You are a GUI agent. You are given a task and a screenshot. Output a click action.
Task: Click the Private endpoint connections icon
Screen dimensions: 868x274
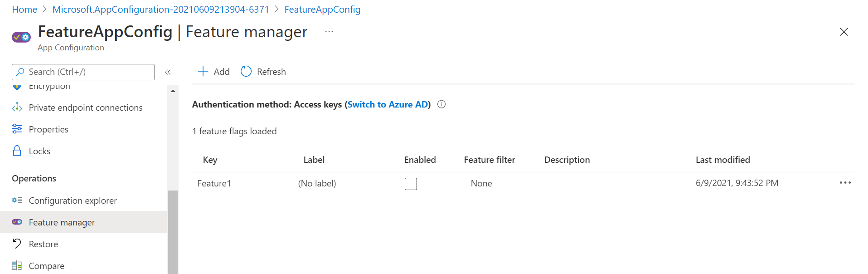pos(17,108)
